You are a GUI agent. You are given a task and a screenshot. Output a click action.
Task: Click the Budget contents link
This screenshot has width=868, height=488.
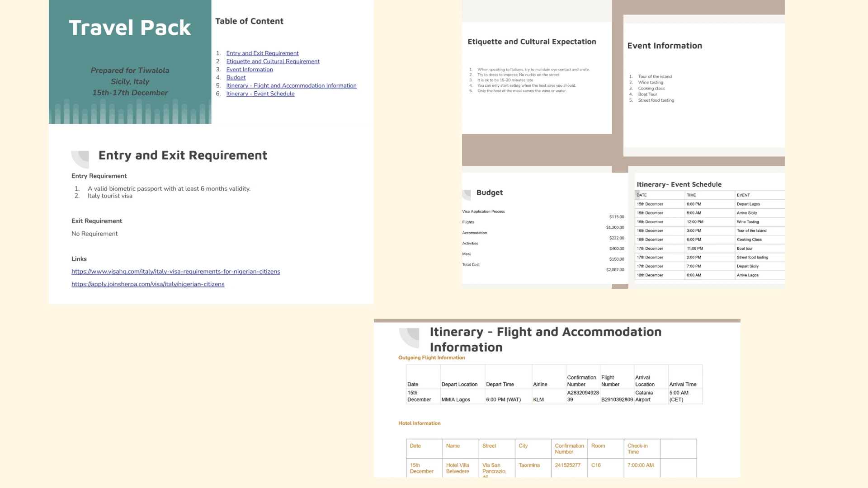[236, 78]
